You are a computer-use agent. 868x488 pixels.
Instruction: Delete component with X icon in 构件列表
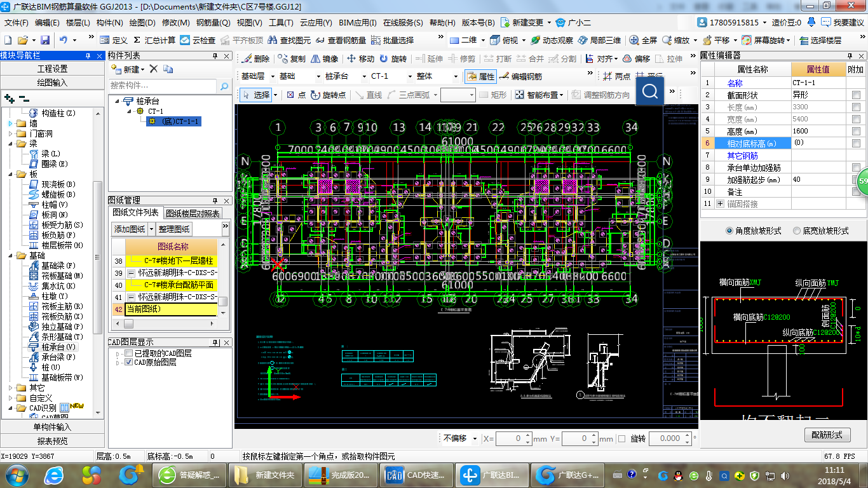pyautogui.click(x=153, y=69)
